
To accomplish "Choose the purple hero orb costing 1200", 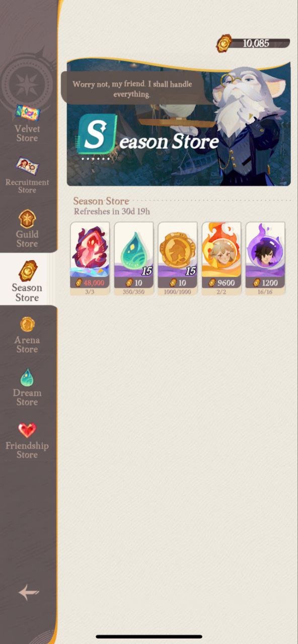I will coord(265,259).
